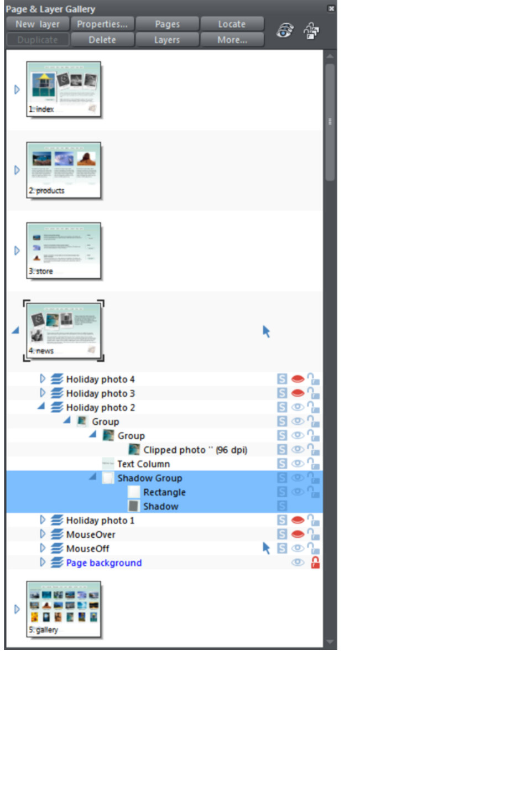Image resolution: width=532 pixels, height=806 pixels.
Task: Show the hidden MouseOver layer
Action: click(298, 534)
